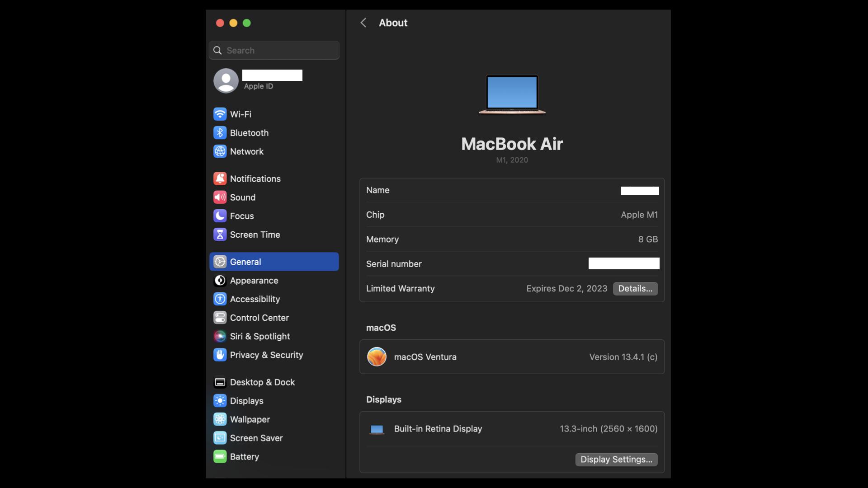Click the Displays sun icon

[x=220, y=401]
